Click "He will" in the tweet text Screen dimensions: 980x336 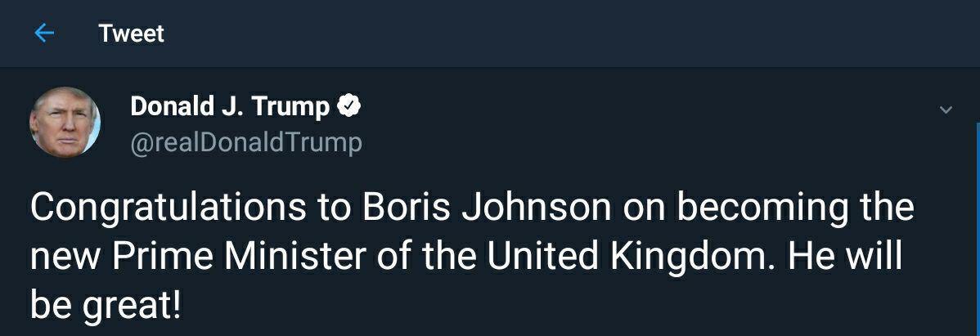[x=844, y=257]
